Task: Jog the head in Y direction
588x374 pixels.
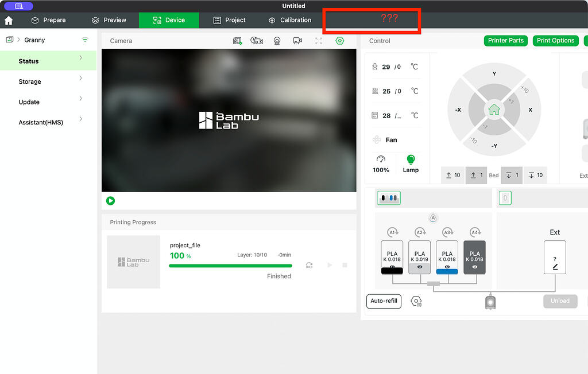Action: pos(494,73)
